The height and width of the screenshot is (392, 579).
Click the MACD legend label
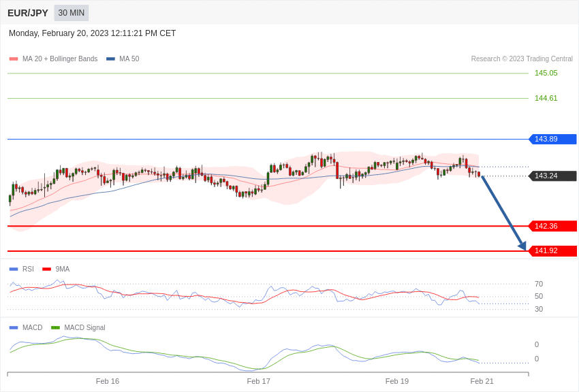[x=33, y=327]
